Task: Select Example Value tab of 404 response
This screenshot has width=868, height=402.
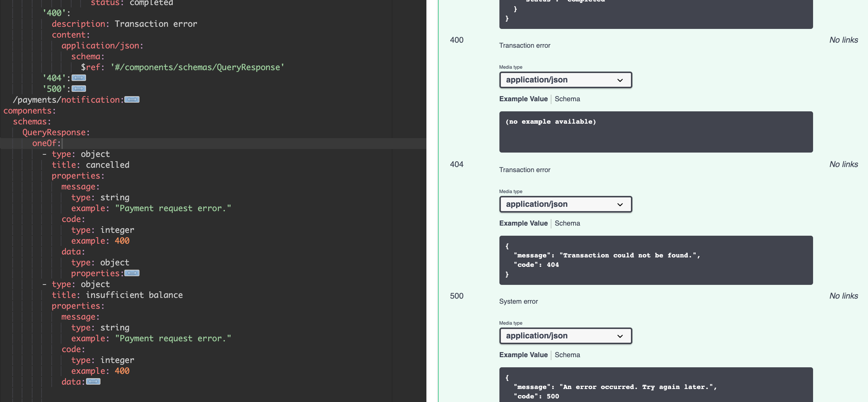Action: [523, 223]
